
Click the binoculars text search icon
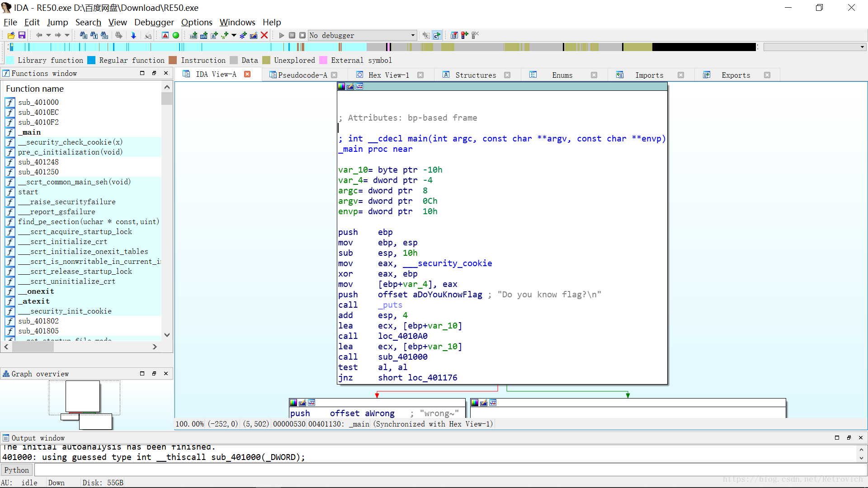tap(94, 35)
